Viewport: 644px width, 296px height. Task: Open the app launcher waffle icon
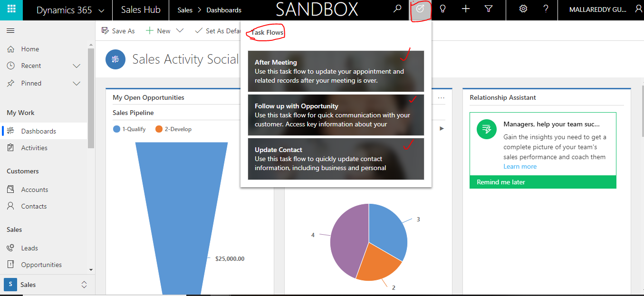coord(11,10)
